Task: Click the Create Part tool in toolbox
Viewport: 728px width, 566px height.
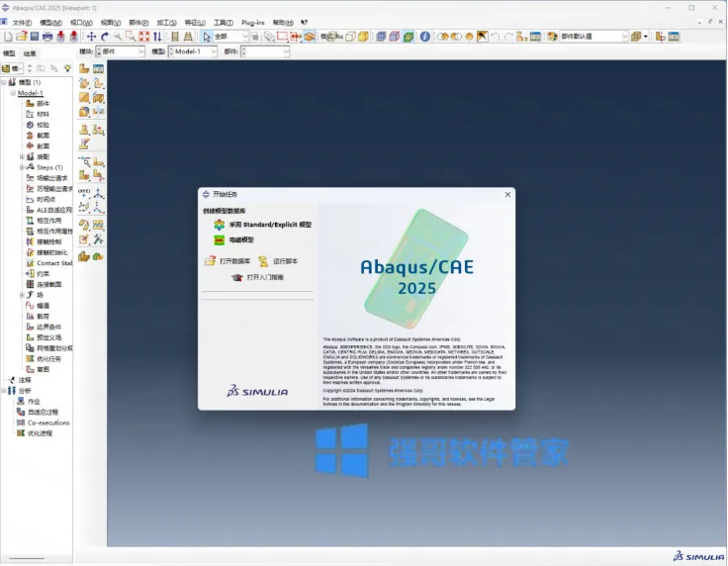Action: (84, 68)
